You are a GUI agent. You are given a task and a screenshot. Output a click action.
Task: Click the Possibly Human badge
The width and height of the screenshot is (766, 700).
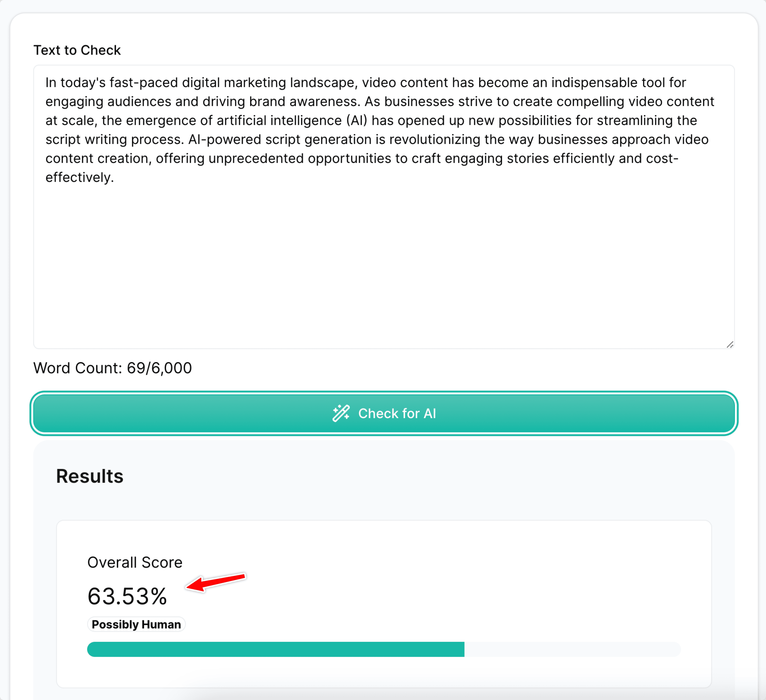[137, 624]
